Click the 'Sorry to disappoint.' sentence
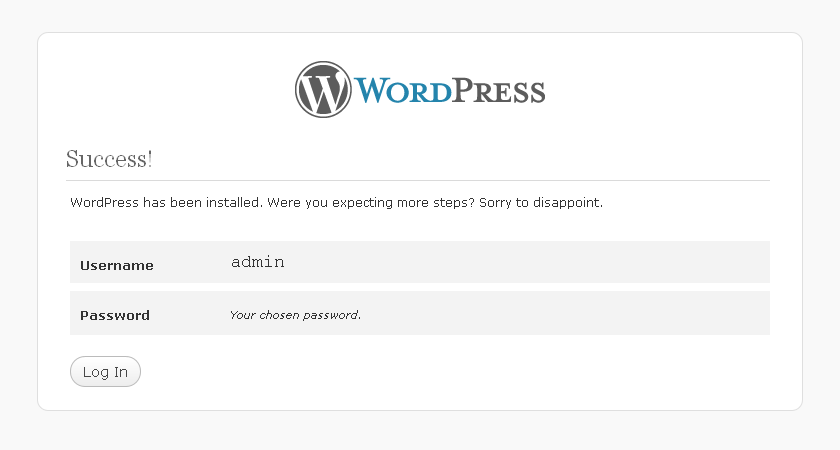The width and height of the screenshot is (840, 450). pos(541,202)
